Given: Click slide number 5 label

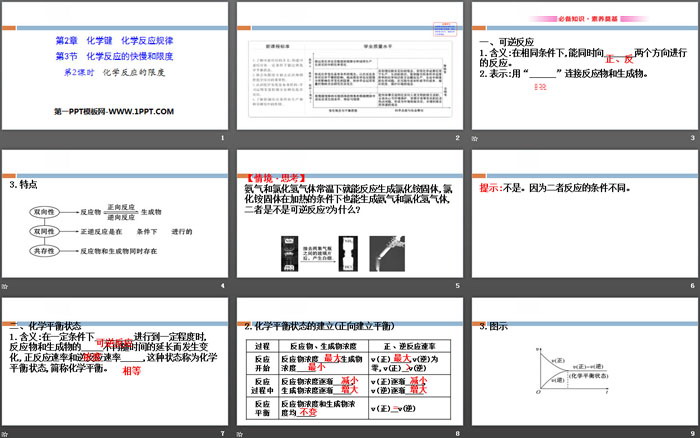Looking at the screenshot, I should coord(458,286).
